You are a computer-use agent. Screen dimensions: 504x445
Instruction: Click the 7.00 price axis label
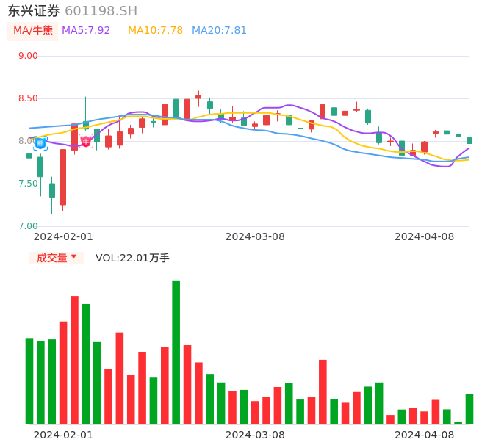pos(28,226)
